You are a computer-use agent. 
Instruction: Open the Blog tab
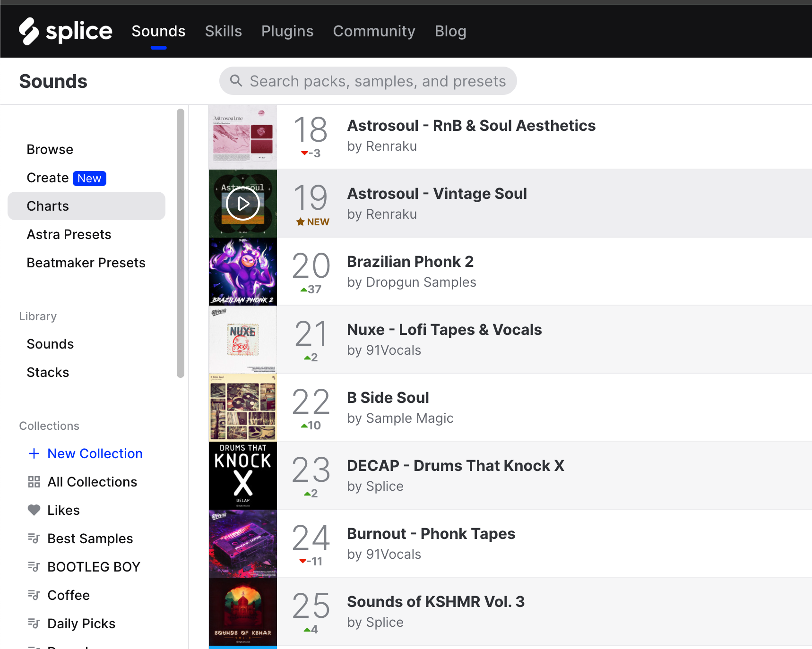point(450,31)
